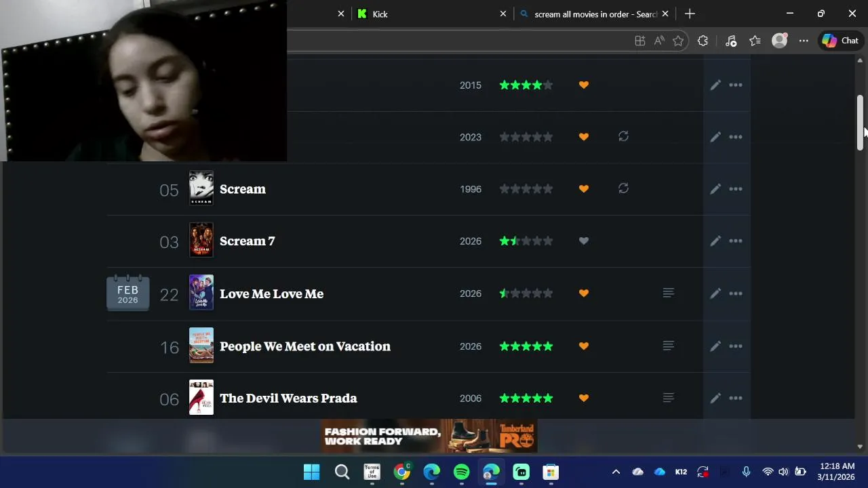Open Edge split screen icon

pyautogui.click(x=639, y=41)
